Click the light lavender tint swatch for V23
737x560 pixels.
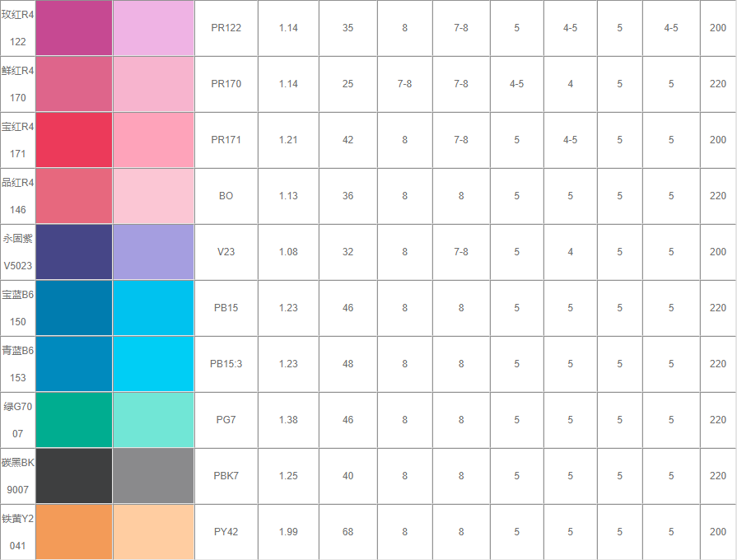[153, 252]
